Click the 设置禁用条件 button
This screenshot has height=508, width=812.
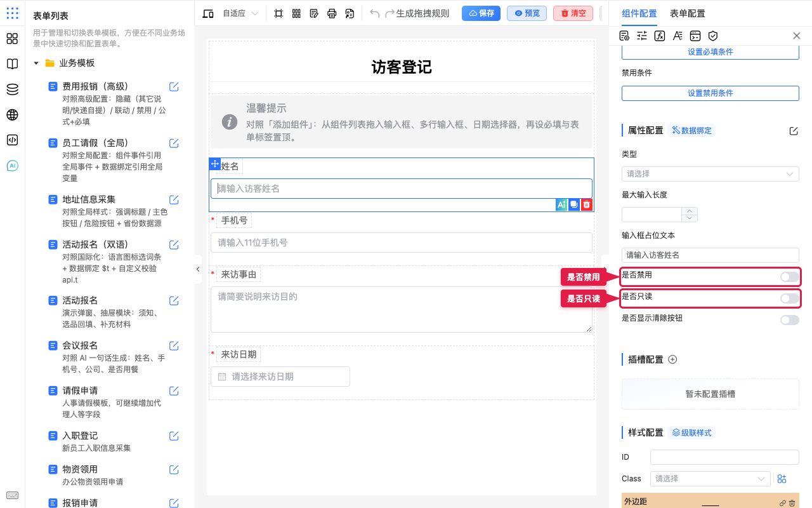(x=710, y=93)
